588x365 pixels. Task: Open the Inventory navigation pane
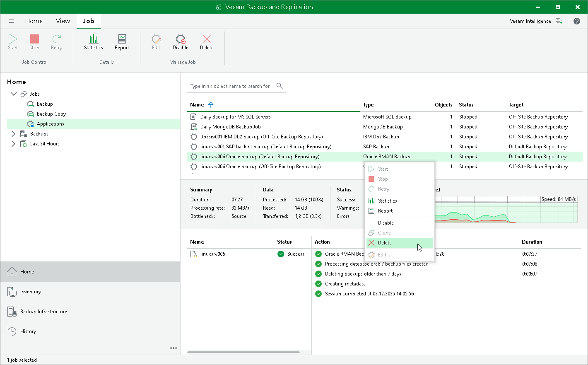90,292
